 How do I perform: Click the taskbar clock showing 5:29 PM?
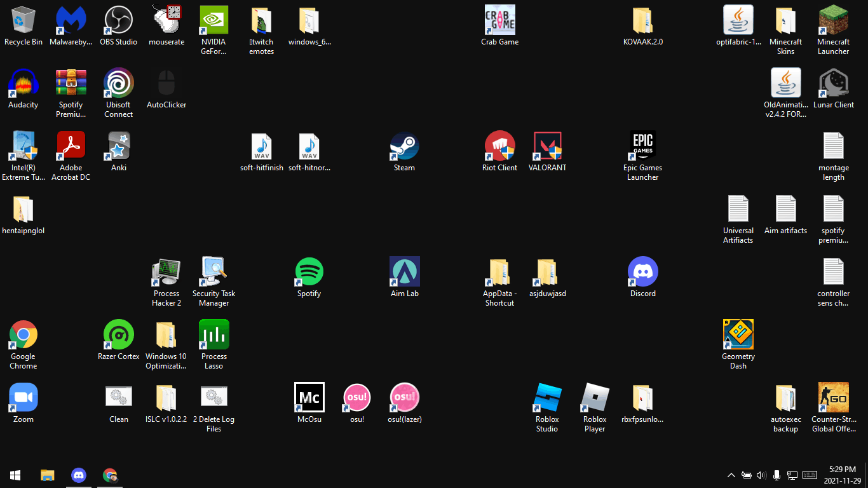[843, 475]
